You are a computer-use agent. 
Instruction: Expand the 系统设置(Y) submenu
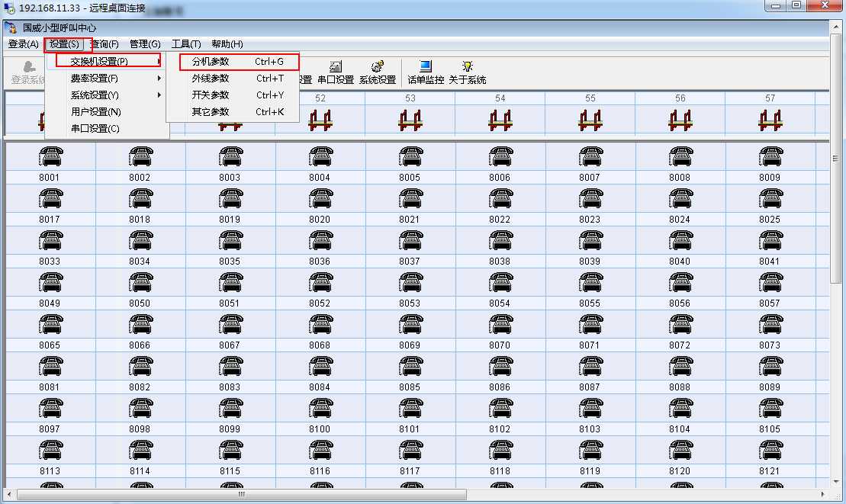pyautogui.click(x=107, y=95)
